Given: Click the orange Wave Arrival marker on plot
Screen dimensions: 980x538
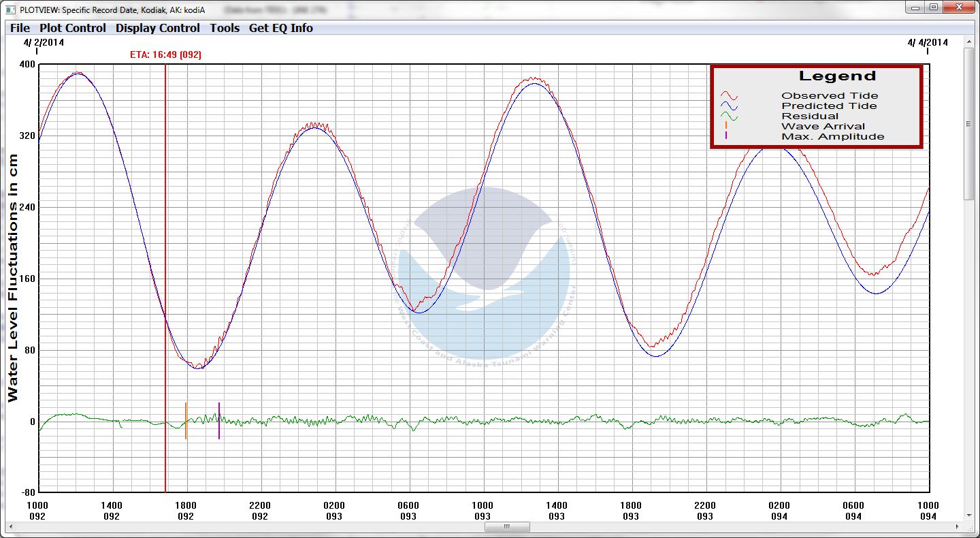Looking at the screenshot, I should click(185, 421).
